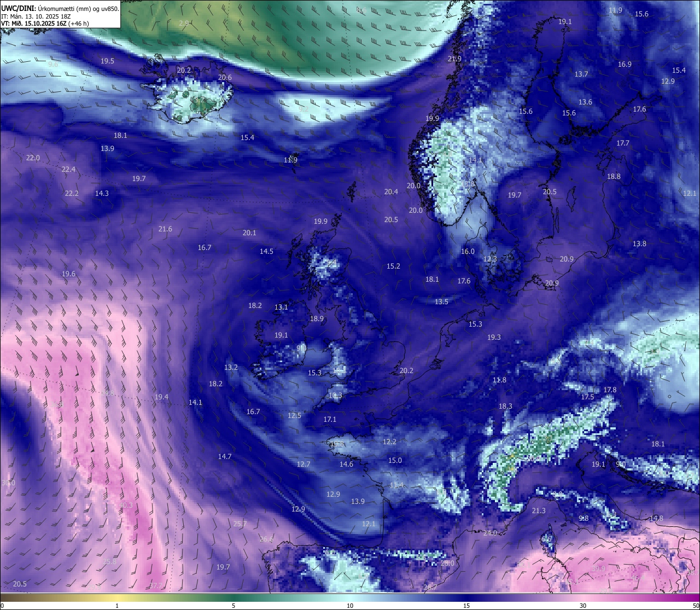Click the 21.3 value over the Mediterranean

point(539,511)
